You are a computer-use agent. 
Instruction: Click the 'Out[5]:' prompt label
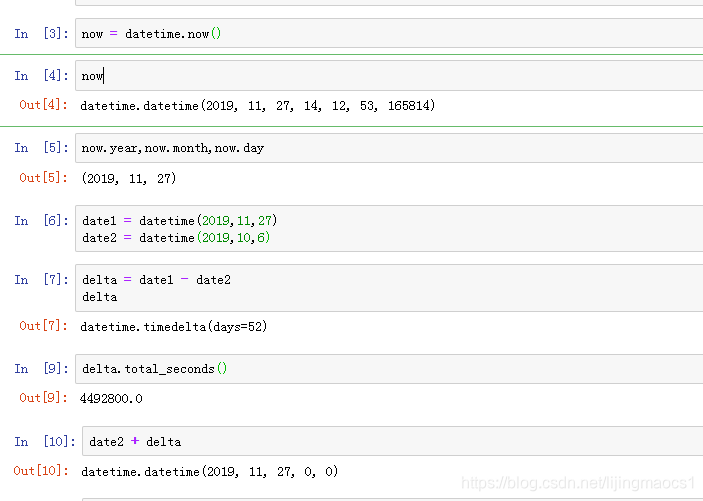pos(43,178)
